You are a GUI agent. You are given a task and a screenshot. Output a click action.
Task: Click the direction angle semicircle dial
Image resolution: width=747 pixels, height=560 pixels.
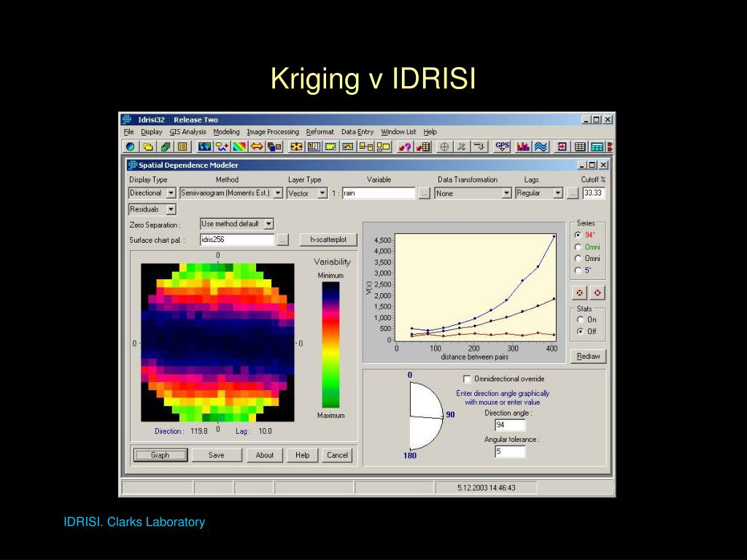(x=426, y=416)
